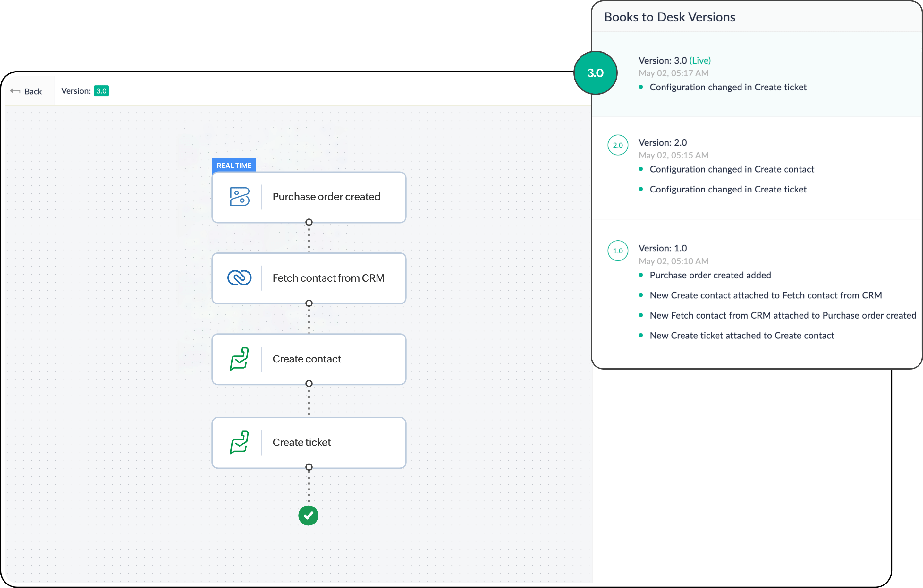Click the REAL TIME label tag
The height and width of the screenshot is (588, 923).
(x=234, y=166)
